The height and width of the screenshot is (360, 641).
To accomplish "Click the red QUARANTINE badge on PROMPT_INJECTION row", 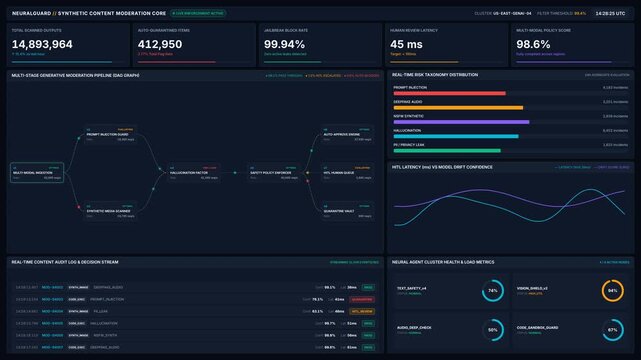I will [x=362, y=300].
